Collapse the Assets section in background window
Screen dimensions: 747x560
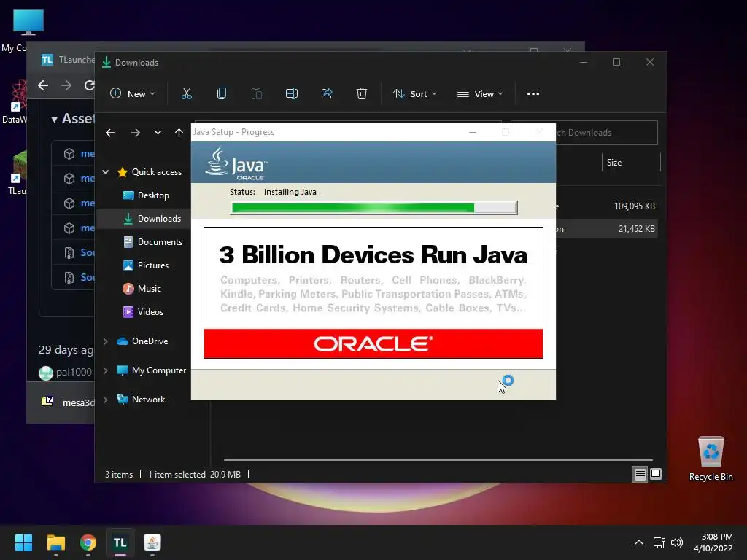(x=54, y=119)
